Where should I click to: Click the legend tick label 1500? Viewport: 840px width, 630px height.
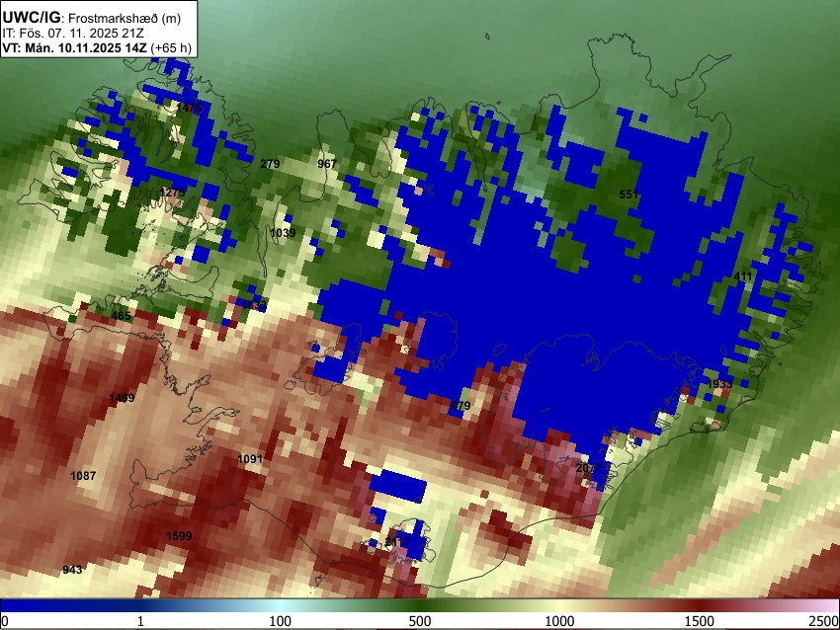tap(700, 621)
